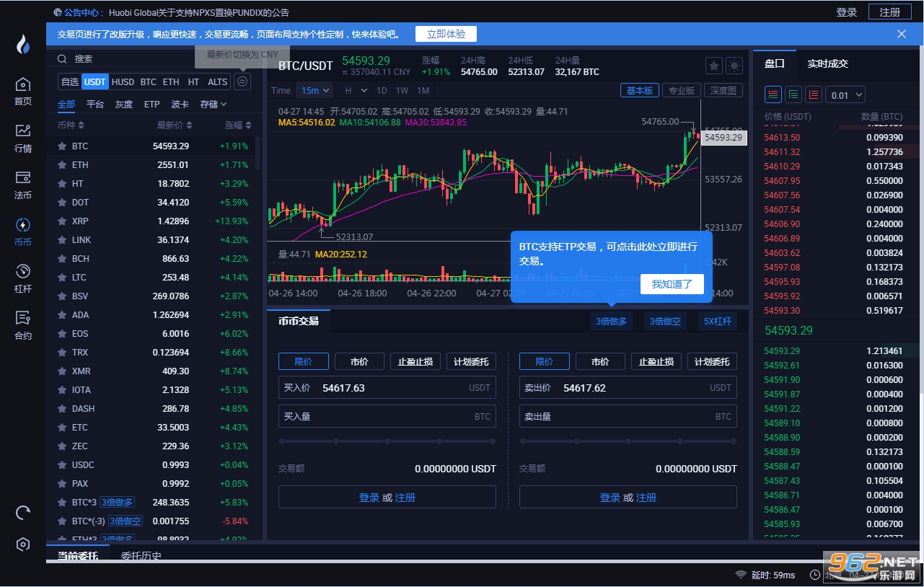Viewport: 924px width, 587px height.
Task: Select the 3倍做多 tag on BTC*3 row
Action: coord(117,502)
